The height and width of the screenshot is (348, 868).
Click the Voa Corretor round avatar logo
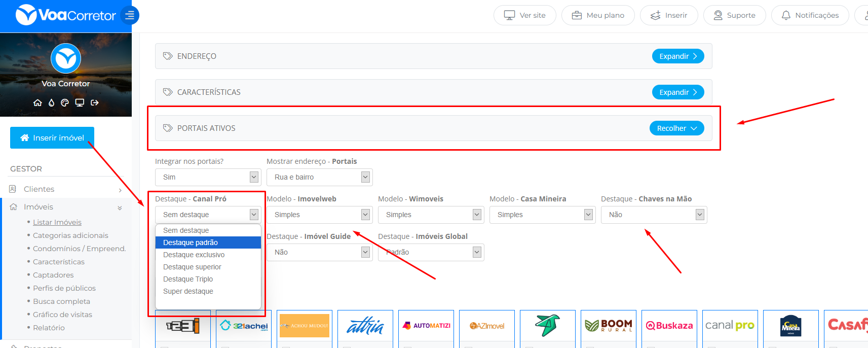point(66,58)
